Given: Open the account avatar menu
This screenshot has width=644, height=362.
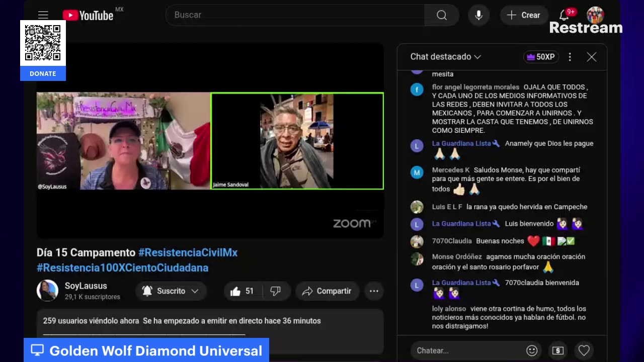Looking at the screenshot, I should 595,15.
